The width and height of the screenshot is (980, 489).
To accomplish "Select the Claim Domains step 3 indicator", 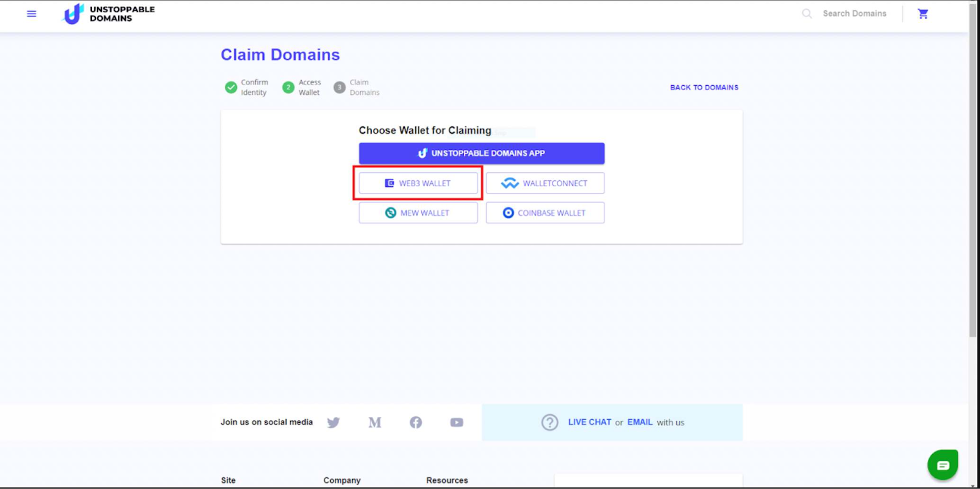I will [339, 88].
